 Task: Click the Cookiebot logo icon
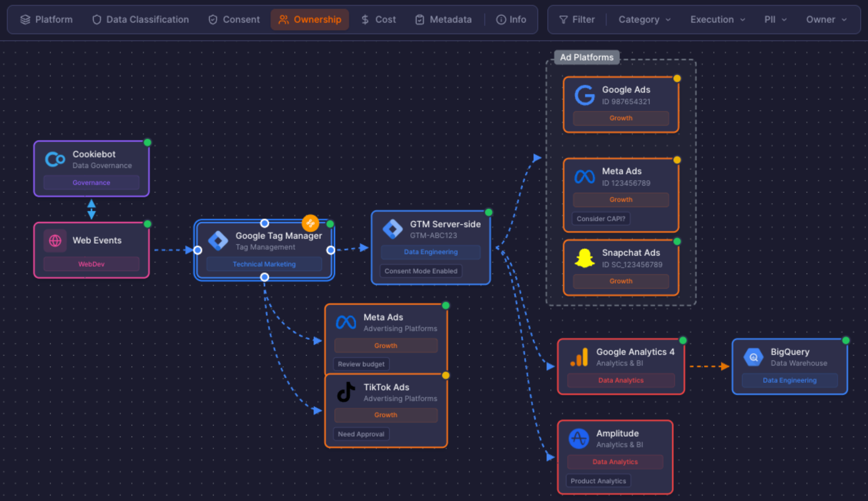[55, 159]
